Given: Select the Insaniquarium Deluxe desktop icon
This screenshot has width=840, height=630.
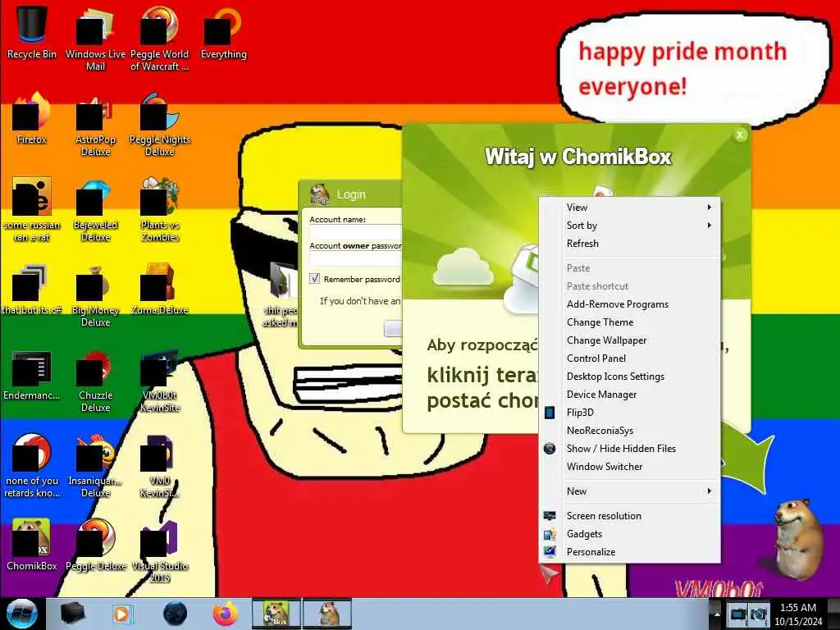Looking at the screenshot, I should click(95, 466).
